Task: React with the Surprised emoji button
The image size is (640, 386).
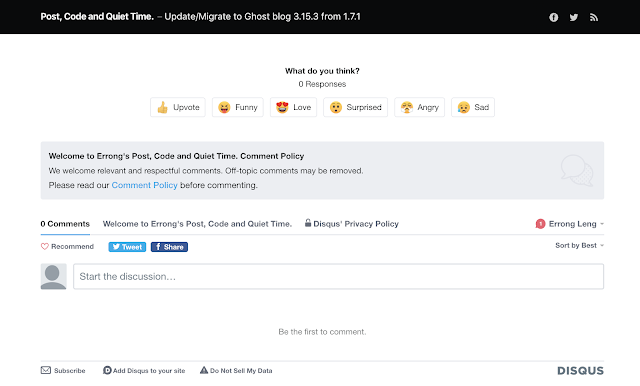Action: point(355,107)
